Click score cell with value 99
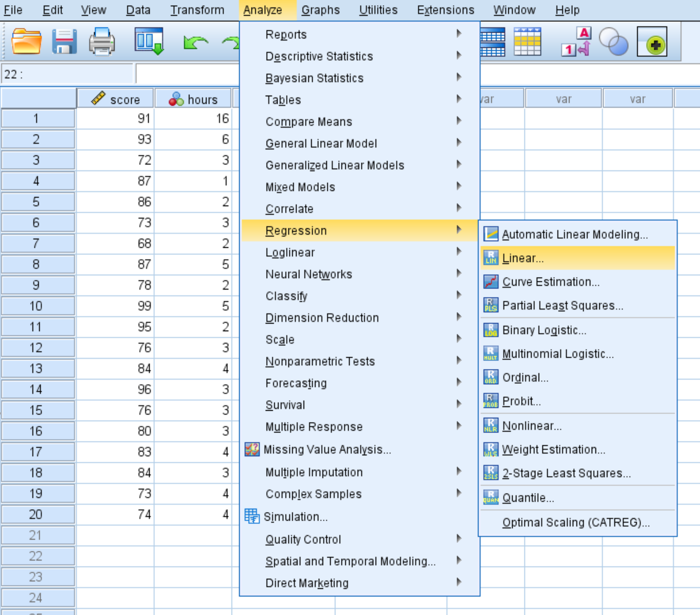The image size is (700, 615). pos(115,306)
